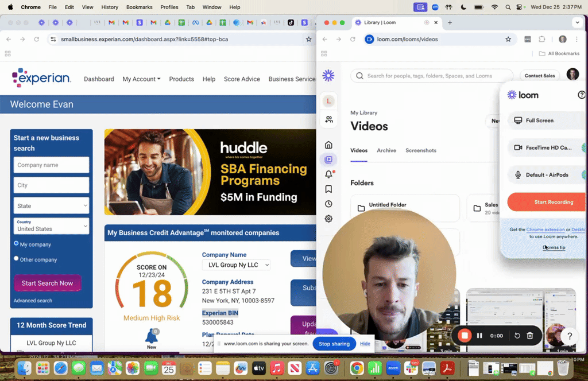Open the round question mark help button
This screenshot has width=588, height=381.
569,336
